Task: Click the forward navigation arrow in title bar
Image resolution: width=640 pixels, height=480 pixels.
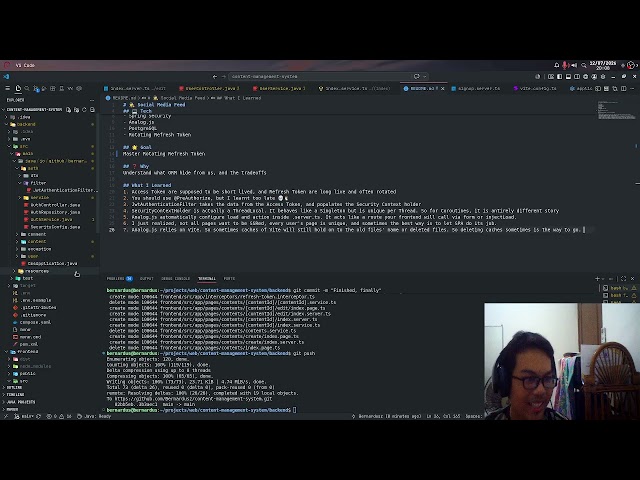Action: (x=223, y=77)
